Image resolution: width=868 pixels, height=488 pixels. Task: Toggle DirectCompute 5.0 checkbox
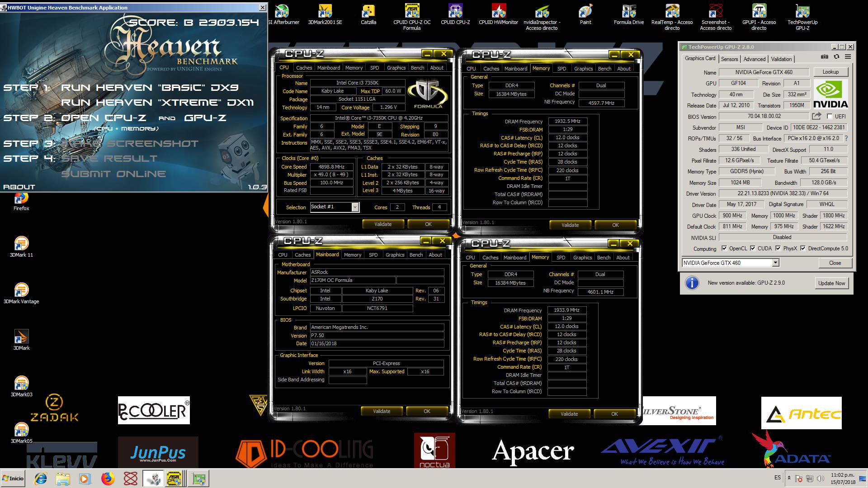click(803, 249)
